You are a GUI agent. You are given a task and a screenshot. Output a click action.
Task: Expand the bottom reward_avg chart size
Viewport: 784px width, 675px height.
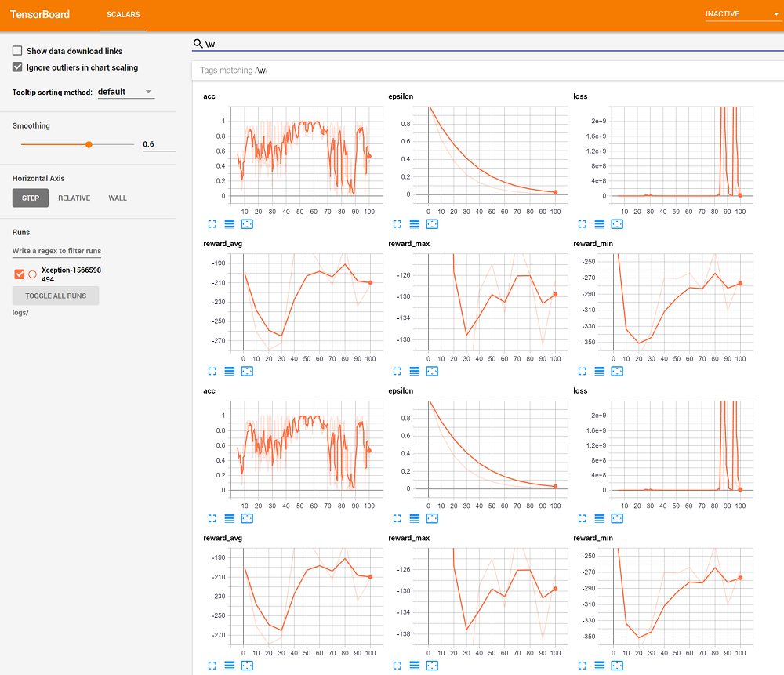tap(212, 666)
